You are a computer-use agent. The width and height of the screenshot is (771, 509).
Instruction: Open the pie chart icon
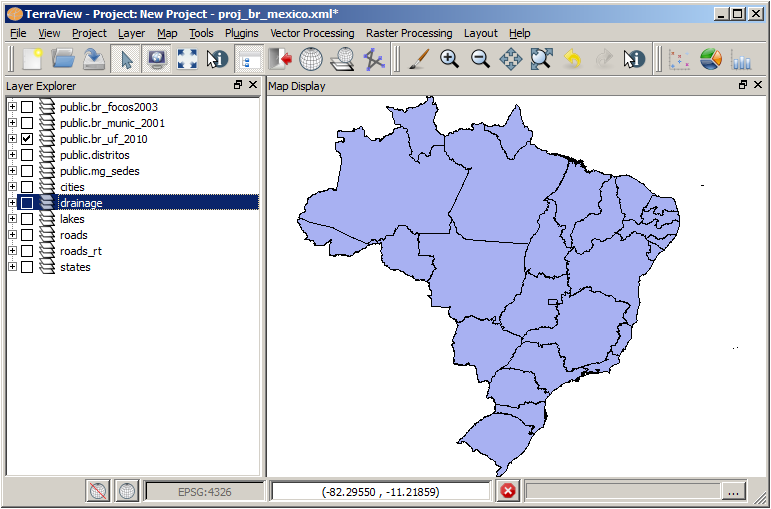point(711,59)
